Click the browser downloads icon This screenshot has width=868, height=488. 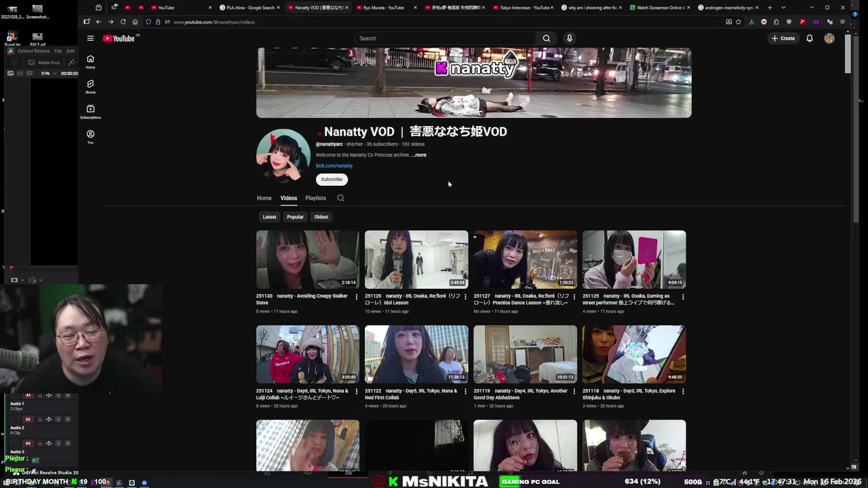click(751, 22)
